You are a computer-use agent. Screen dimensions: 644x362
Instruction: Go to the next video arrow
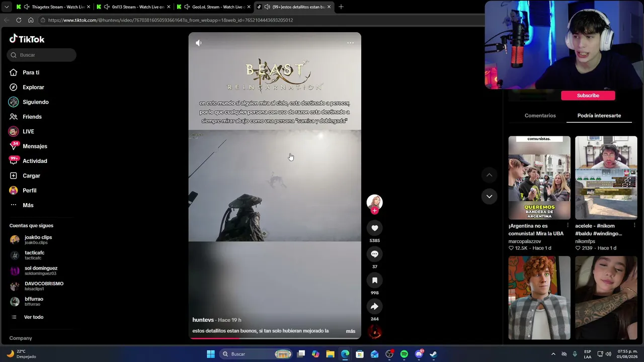489,197
